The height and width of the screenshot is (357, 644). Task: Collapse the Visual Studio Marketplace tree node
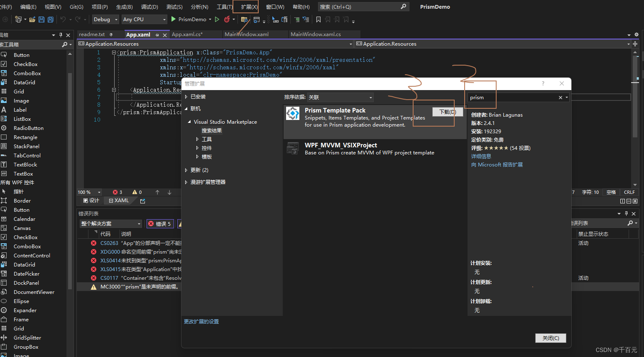coord(189,122)
